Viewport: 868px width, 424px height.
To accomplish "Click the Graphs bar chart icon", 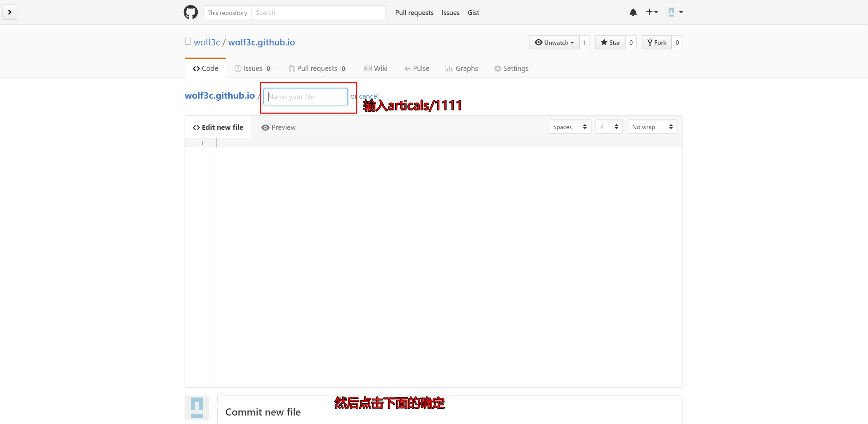I will click(x=449, y=68).
